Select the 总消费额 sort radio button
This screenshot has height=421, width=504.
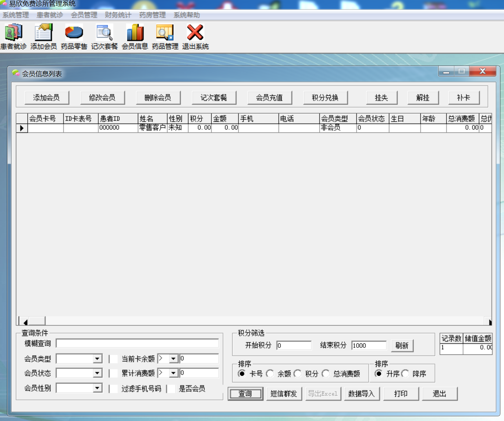pos(326,374)
